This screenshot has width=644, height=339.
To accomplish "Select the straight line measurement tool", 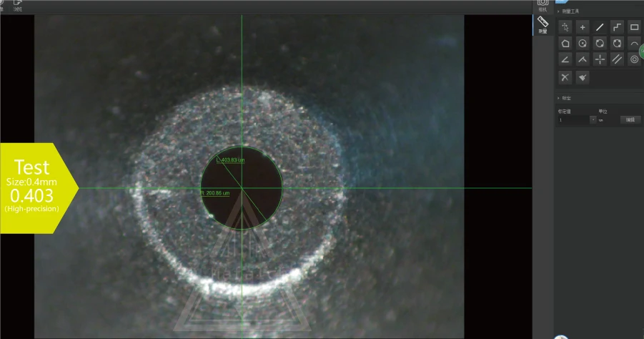I will click(x=600, y=27).
